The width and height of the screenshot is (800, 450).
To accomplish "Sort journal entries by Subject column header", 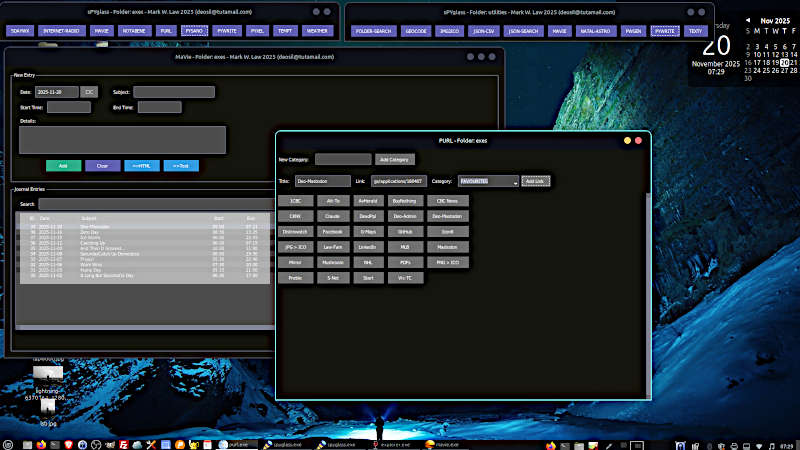I will coord(89,218).
